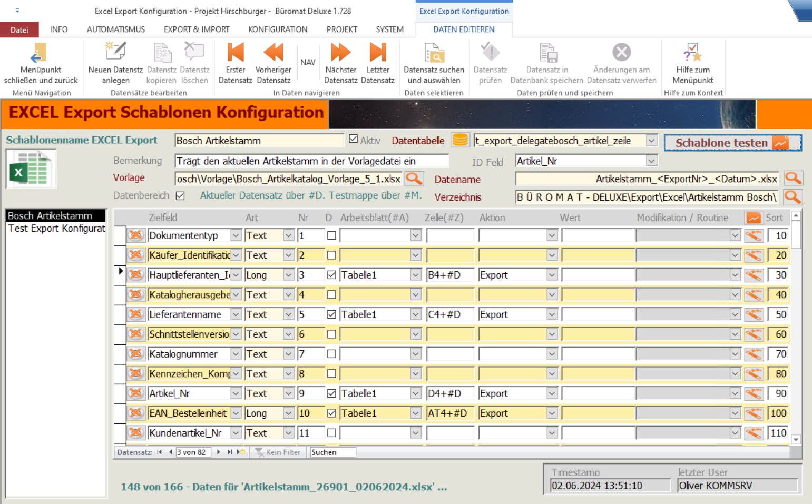Browse for Vorlage file with magnifier icon
812x504 pixels.
tap(414, 179)
